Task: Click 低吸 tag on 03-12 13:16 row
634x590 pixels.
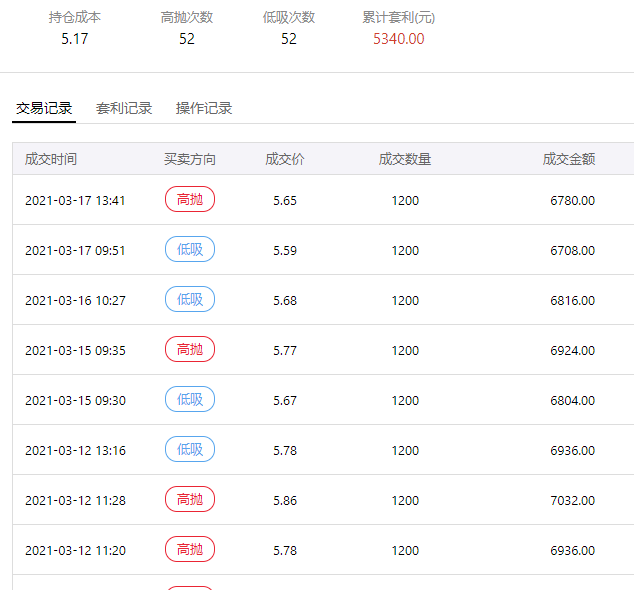Action: click(190, 450)
